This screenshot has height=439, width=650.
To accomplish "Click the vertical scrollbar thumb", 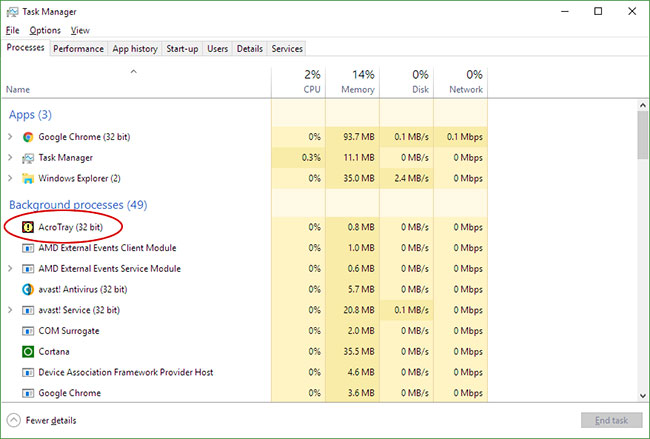I will 643,135.
